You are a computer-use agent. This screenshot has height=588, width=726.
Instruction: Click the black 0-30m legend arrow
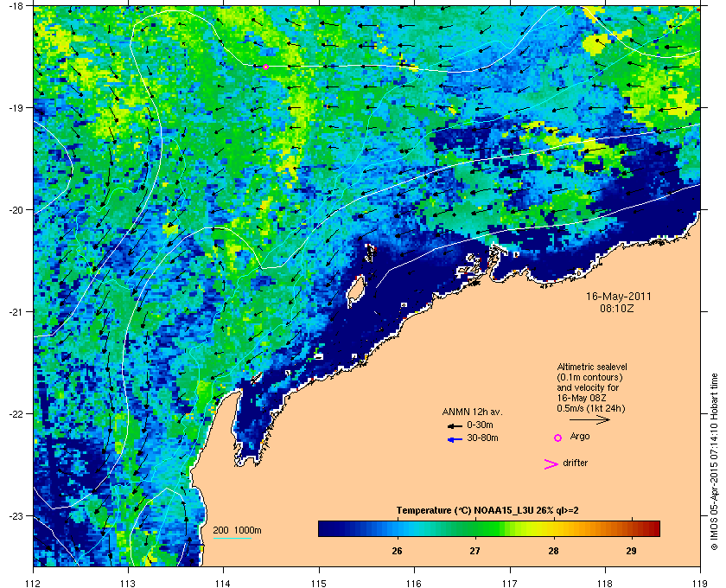coord(455,425)
